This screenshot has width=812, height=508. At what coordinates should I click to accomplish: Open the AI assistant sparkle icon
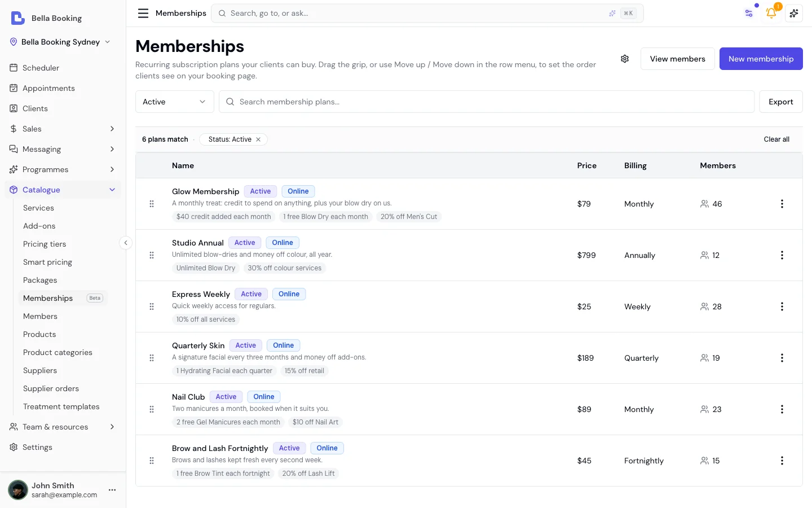click(794, 13)
